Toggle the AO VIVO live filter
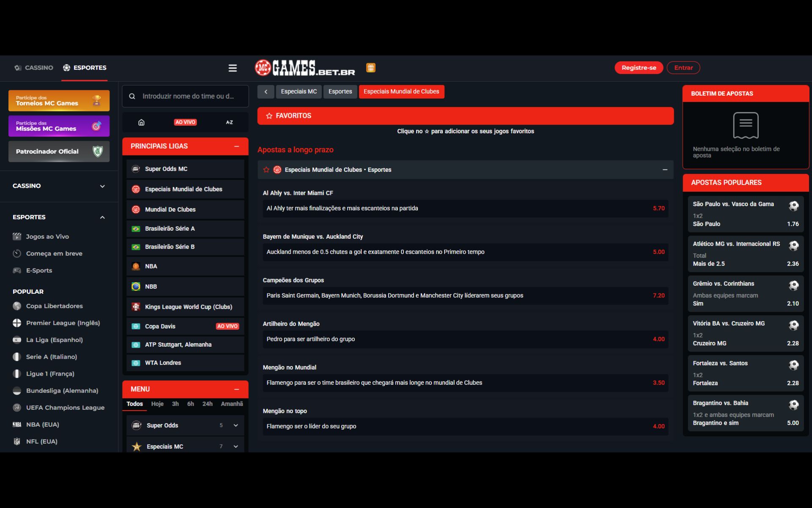The width and height of the screenshot is (812, 508). (185, 122)
